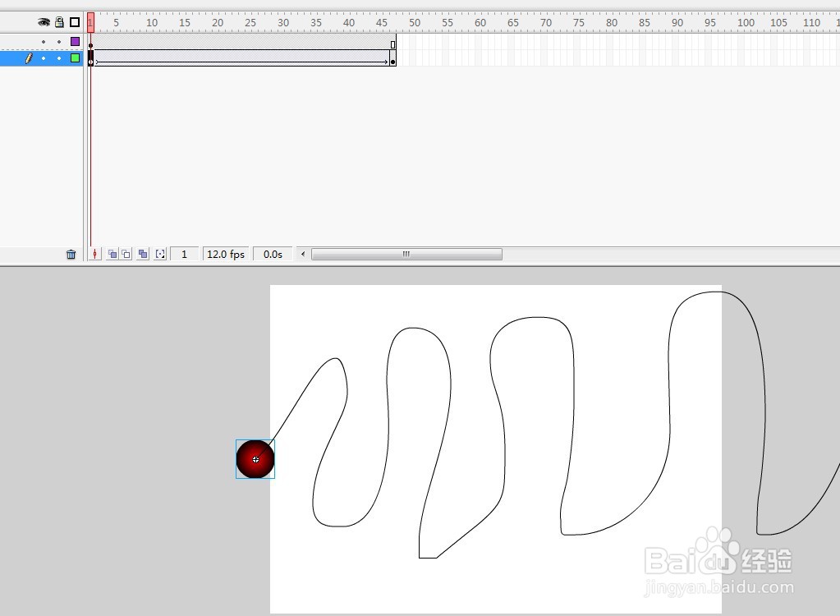Click the padlock icon to lock all layers
The width and height of the screenshot is (840, 616).
coord(59,22)
